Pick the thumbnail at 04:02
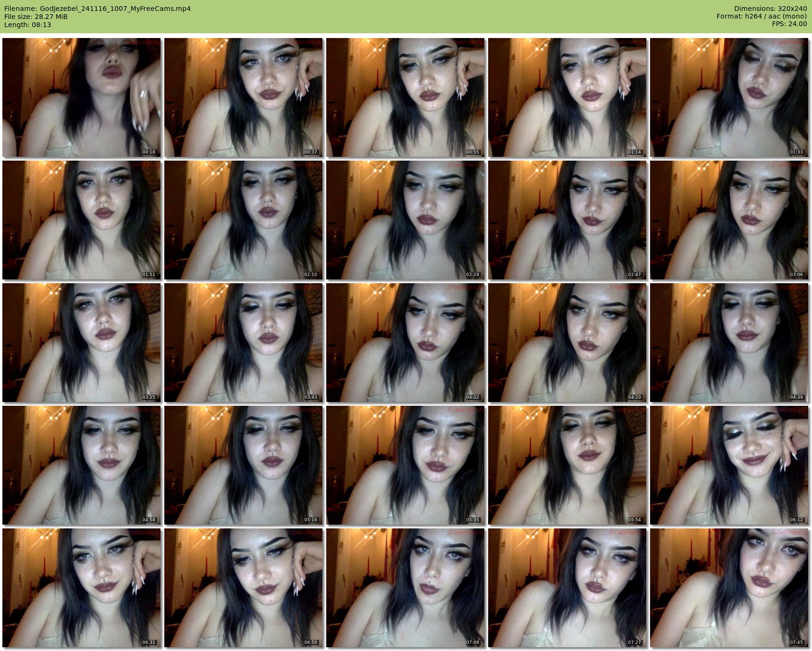This screenshot has width=812, height=651. pos(405,343)
